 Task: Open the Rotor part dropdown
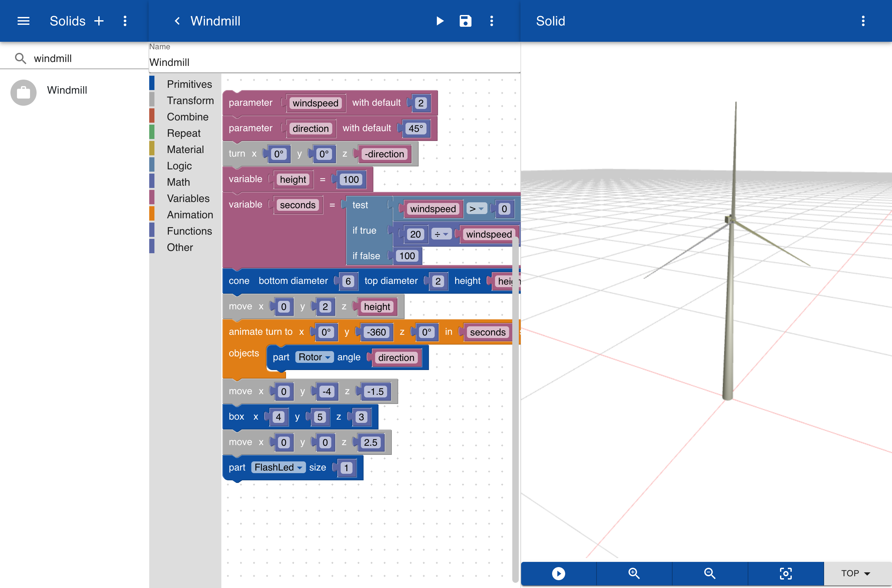click(314, 357)
